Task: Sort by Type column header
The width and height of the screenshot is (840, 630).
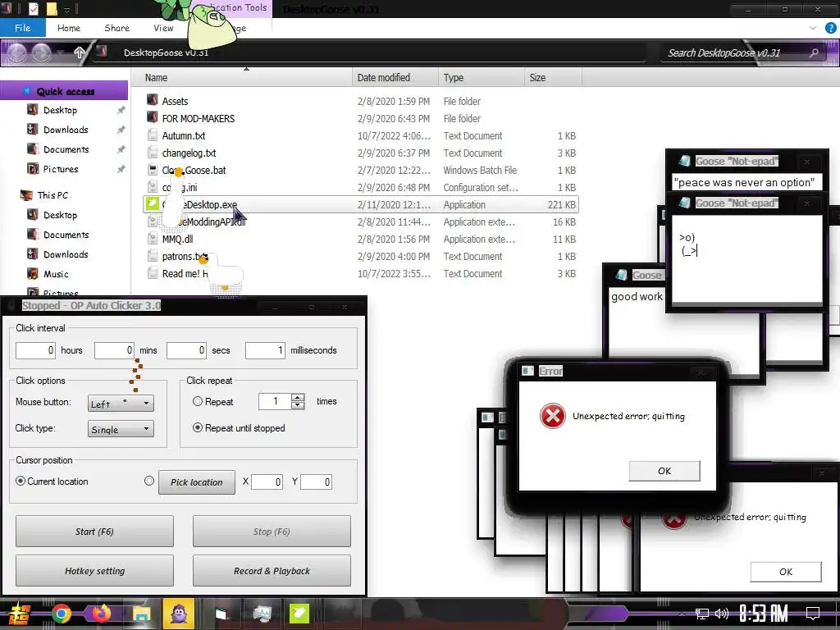Action: click(481, 78)
